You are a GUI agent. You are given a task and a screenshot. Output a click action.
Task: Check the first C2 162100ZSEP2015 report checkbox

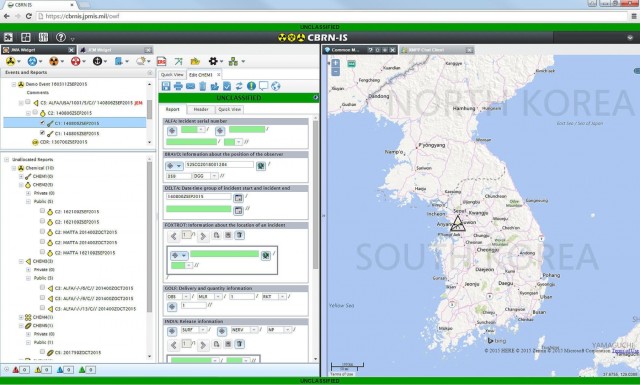(42, 211)
